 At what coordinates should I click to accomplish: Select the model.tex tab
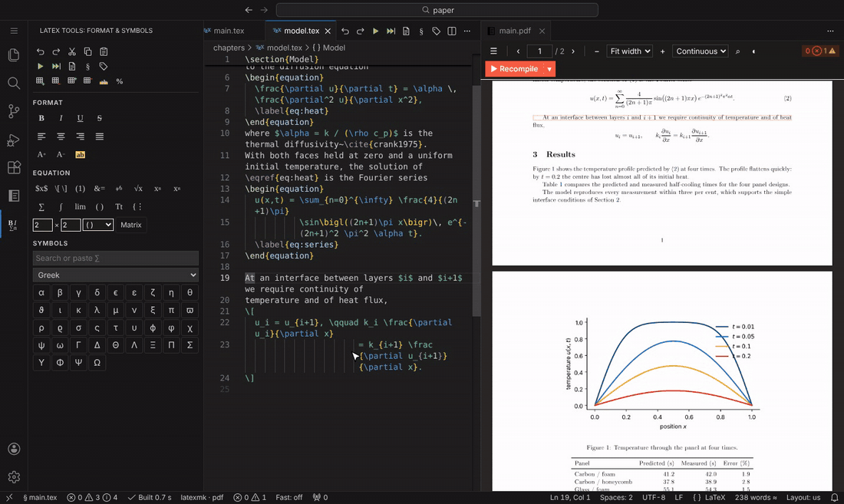[x=302, y=31]
